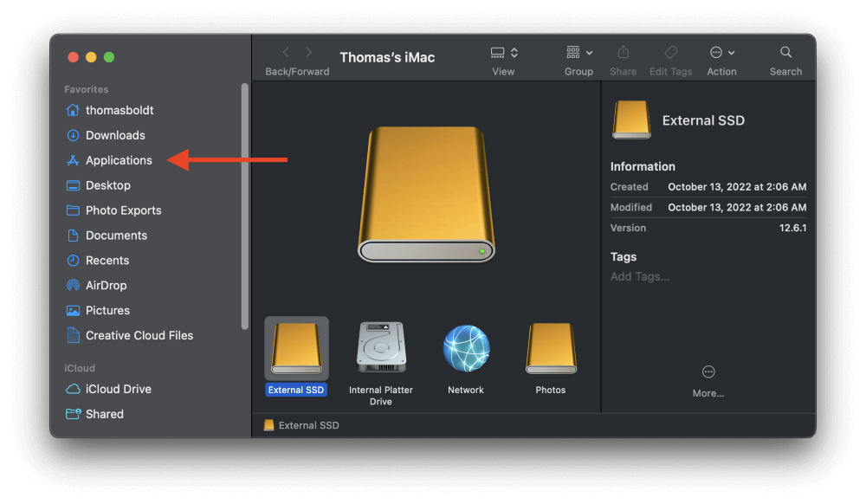Screen dimensions: 866x504
Task: Open the Recents clock icon
Action: pyautogui.click(x=73, y=261)
